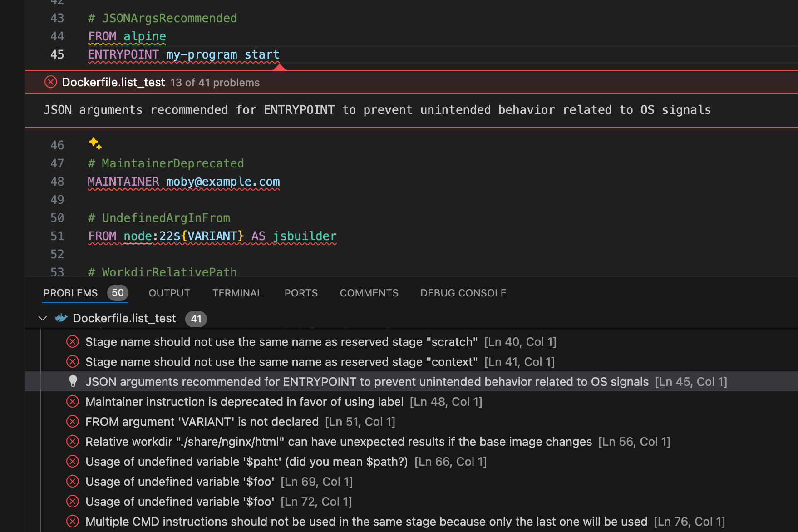Click the 41 problems count badge
This screenshot has height=532, width=798.
(196, 319)
